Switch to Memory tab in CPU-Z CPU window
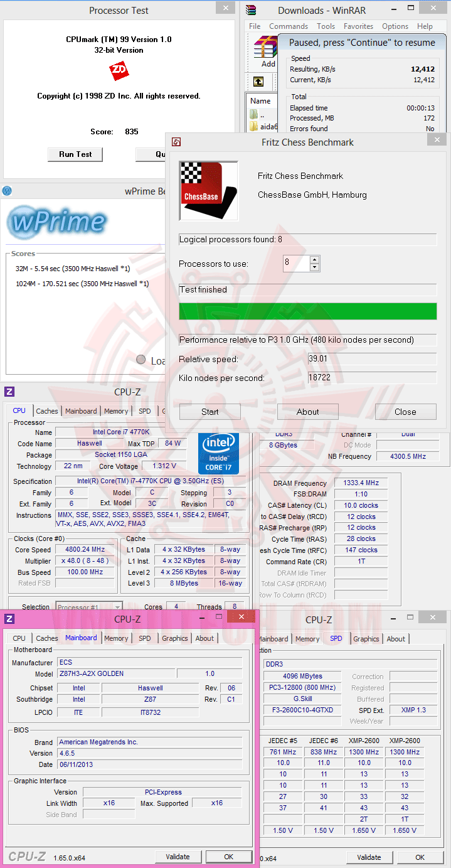The height and width of the screenshot is (868, 451). click(116, 411)
